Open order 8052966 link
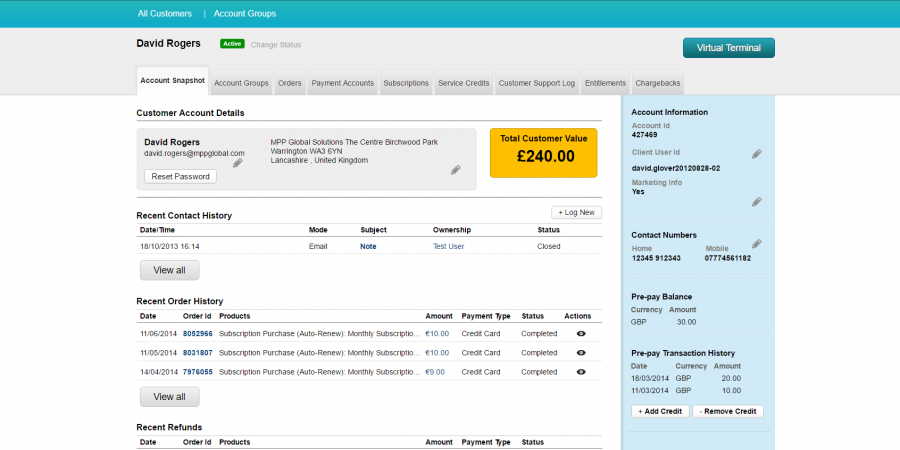 [x=198, y=334]
